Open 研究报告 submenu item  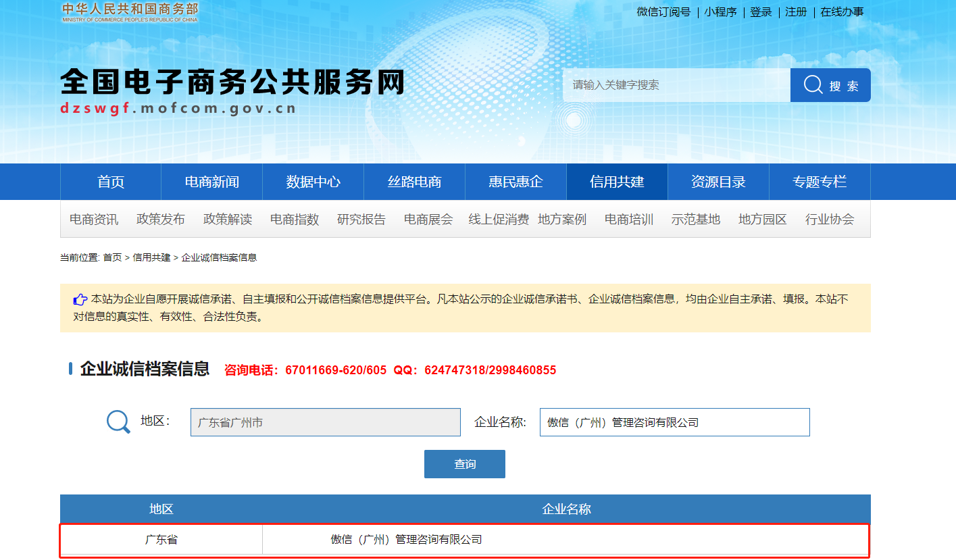[361, 220]
